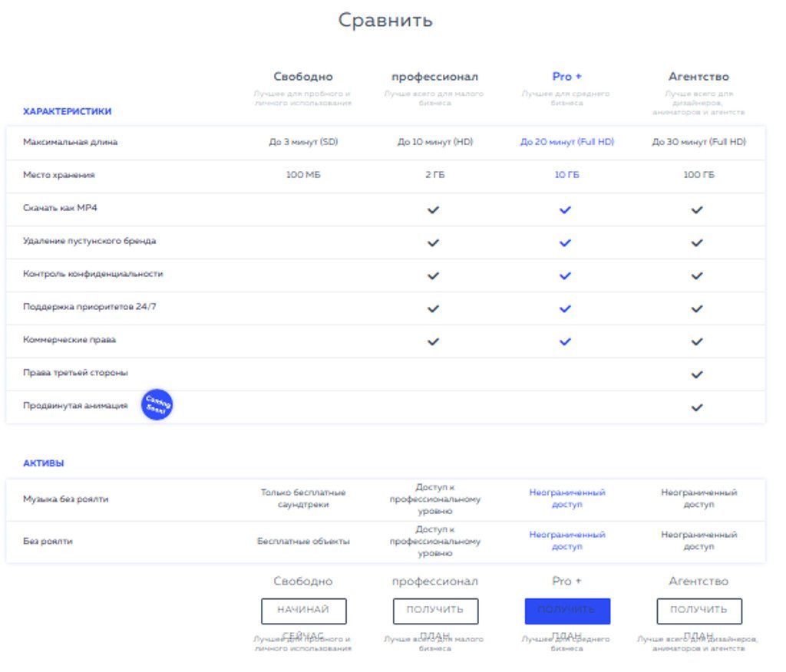Click the ХАРАКТЕРИСТИКИ section heading
786x672 pixels.
pos(67,111)
